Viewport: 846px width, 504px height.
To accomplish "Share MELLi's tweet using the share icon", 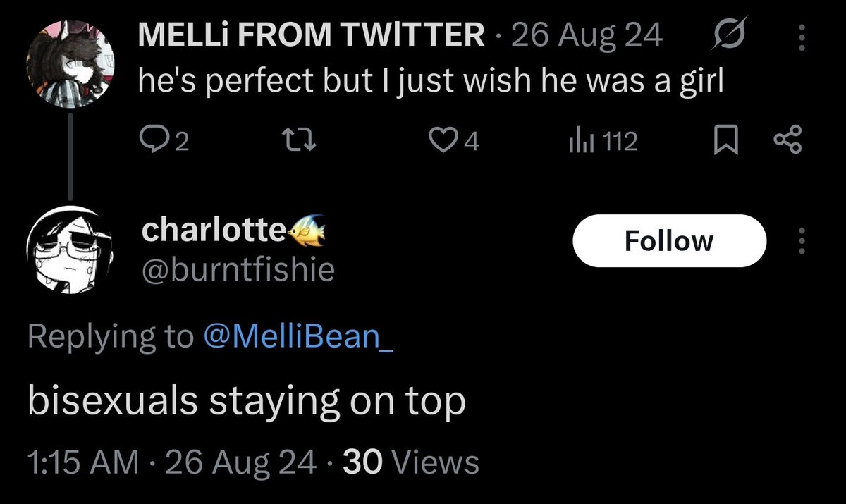I will point(787,142).
